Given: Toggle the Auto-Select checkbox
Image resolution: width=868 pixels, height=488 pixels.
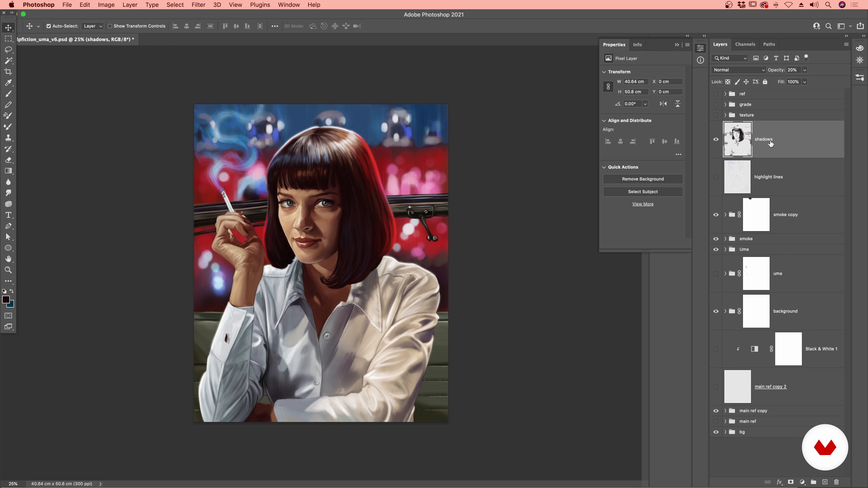Looking at the screenshot, I should tap(49, 26).
